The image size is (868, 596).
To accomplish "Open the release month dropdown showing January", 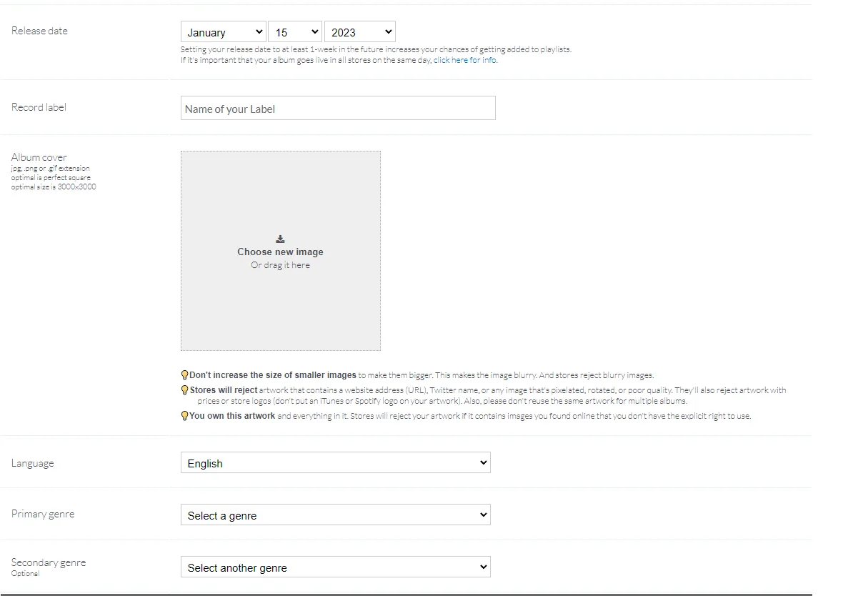I will [223, 32].
